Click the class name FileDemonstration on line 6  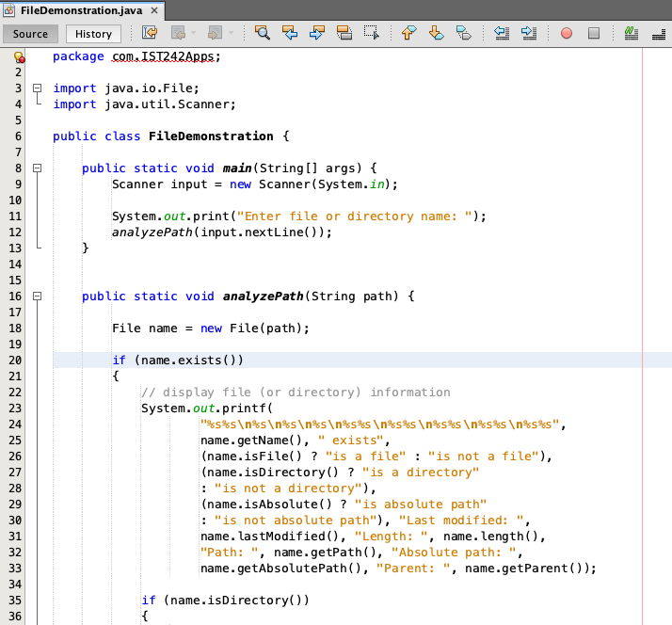(x=211, y=136)
